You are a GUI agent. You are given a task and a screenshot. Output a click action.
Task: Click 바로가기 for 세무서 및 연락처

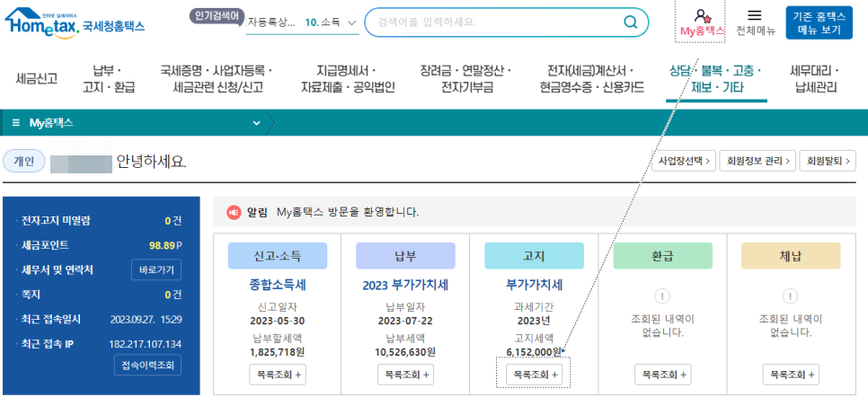[156, 270]
